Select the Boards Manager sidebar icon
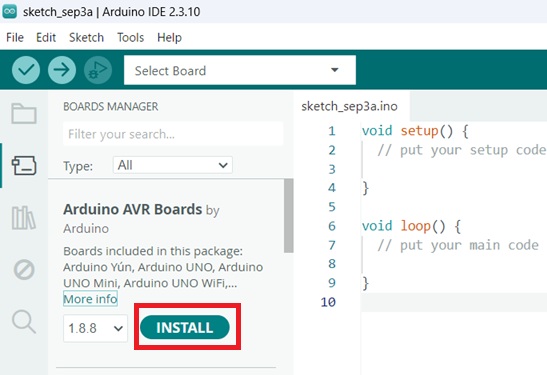547x375 pixels. coord(24,165)
